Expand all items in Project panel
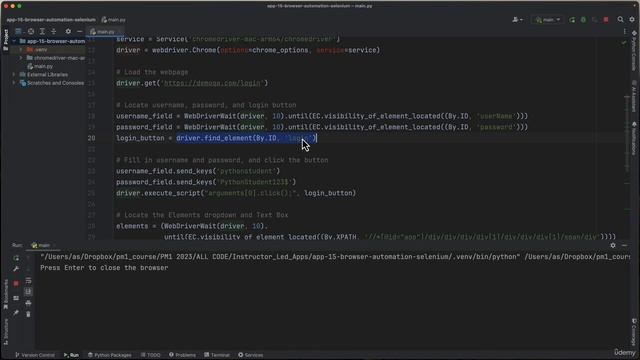The width and height of the screenshot is (640, 360). (x=42, y=31)
